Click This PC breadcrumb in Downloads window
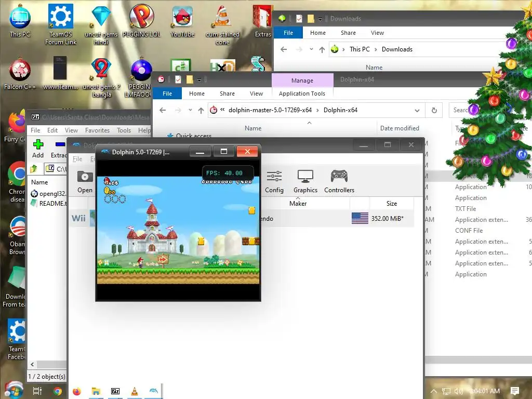Viewport: 532px width, 399px height. coord(360,49)
